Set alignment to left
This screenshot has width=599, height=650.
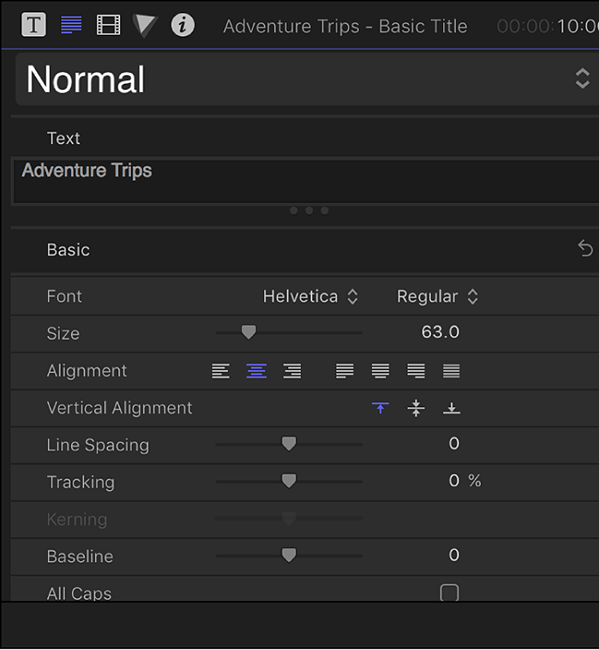(221, 371)
